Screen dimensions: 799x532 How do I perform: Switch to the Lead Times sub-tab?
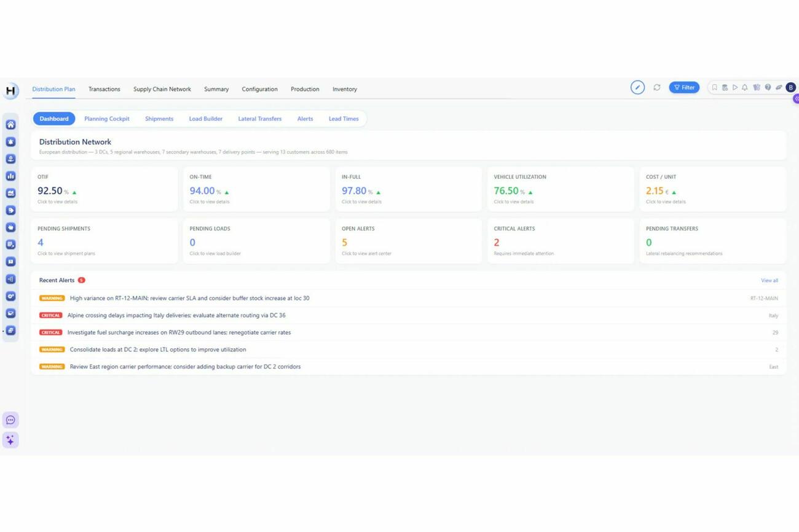tap(343, 119)
